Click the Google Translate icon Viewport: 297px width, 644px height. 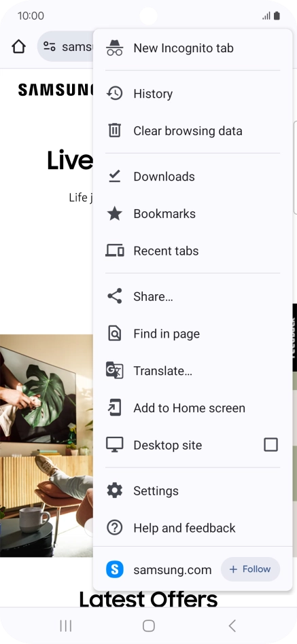pos(115,370)
